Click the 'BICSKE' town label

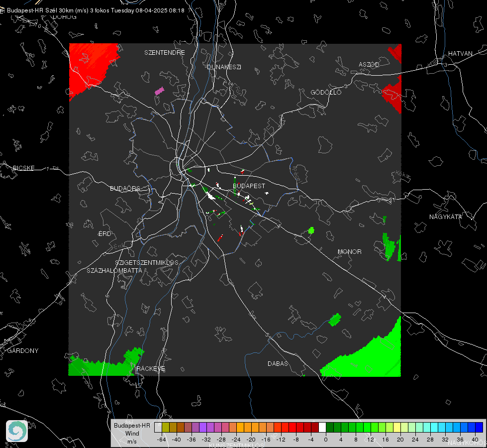23,168
